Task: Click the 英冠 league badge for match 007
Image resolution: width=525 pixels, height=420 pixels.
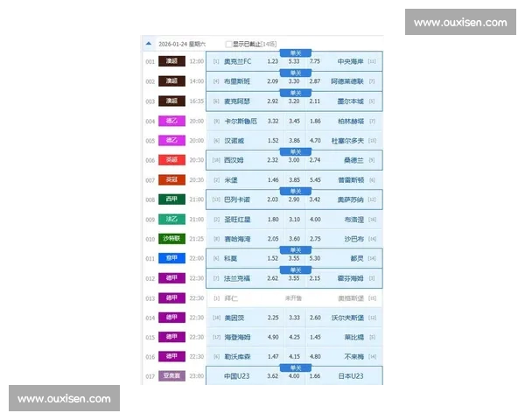Action: pyautogui.click(x=171, y=179)
